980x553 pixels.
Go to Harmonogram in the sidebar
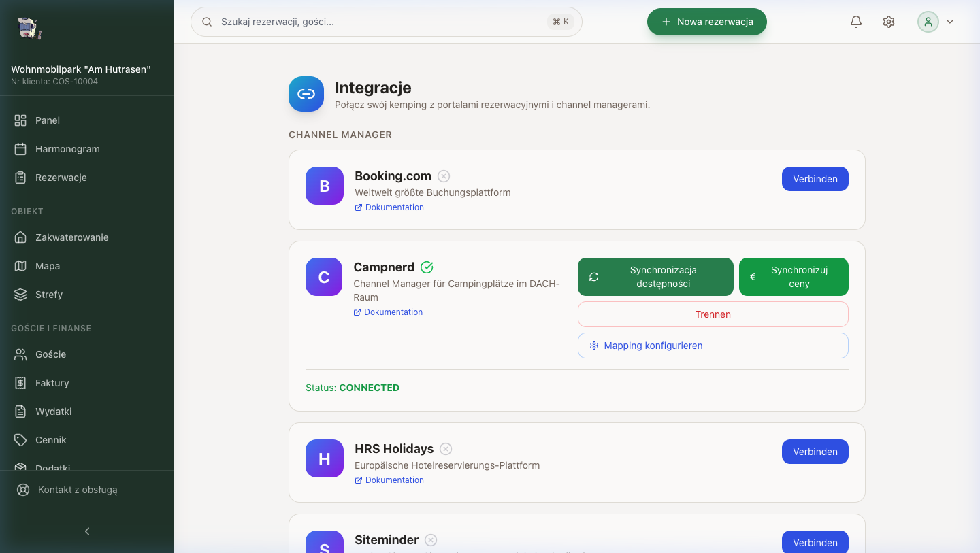click(x=87, y=149)
